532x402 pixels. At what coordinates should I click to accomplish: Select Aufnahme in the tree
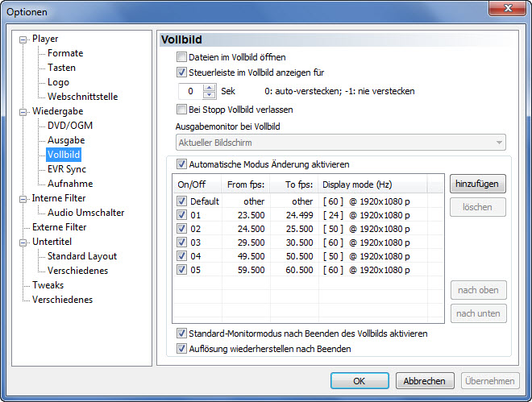pos(70,184)
